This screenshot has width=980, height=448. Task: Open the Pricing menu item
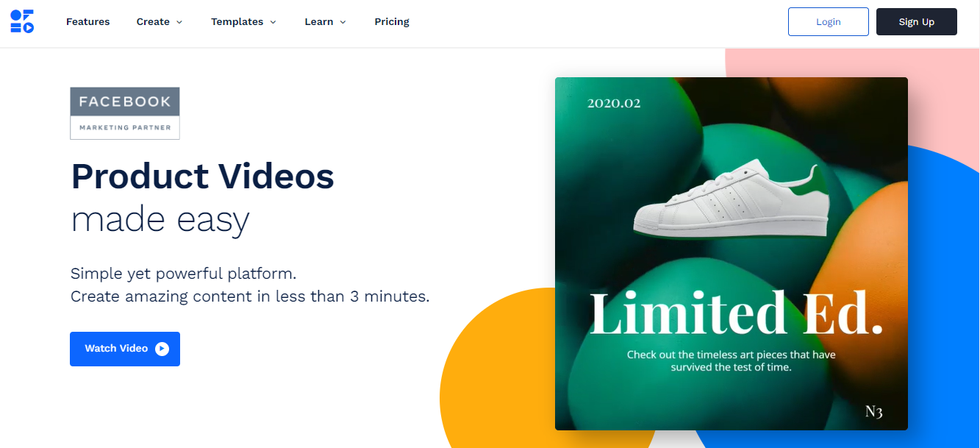click(x=392, y=22)
